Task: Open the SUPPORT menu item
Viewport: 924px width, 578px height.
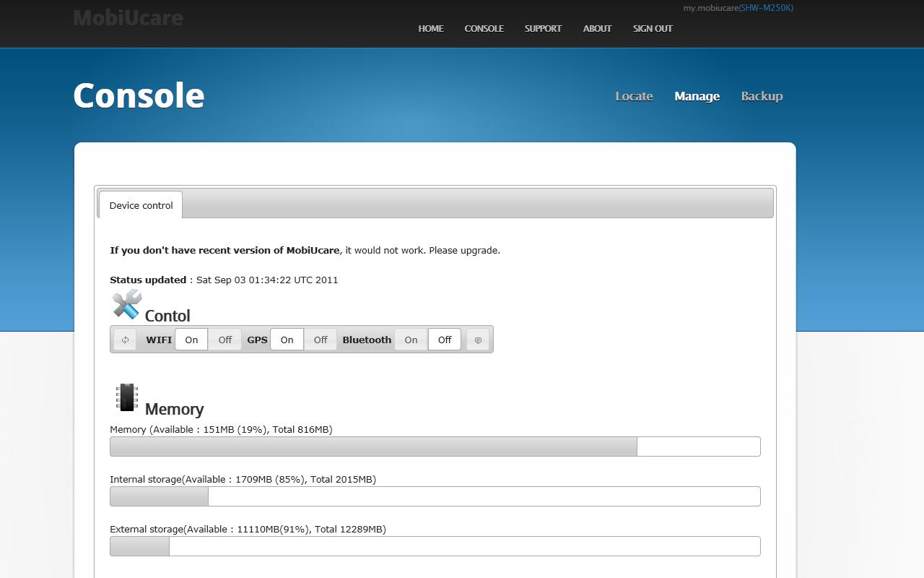Action: point(543,29)
